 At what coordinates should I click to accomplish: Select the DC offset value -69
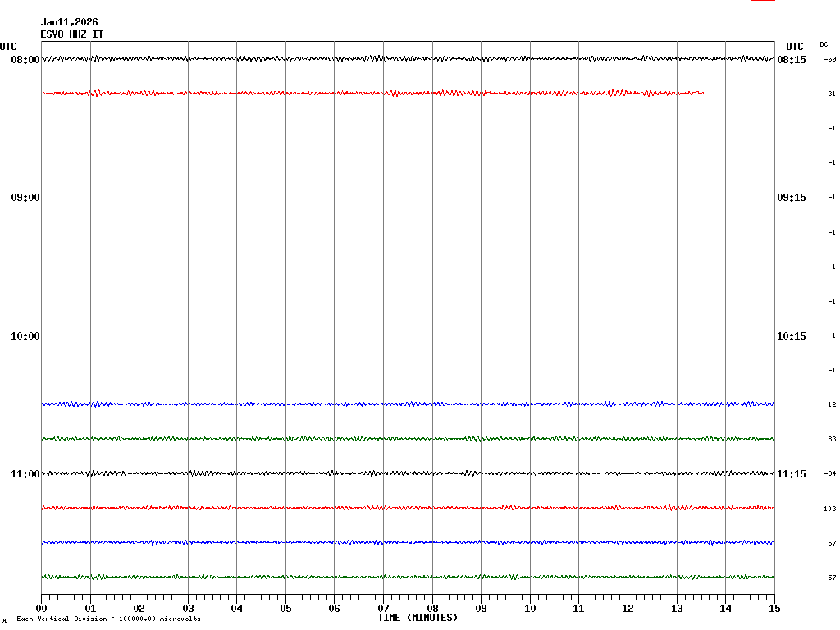click(830, 60)
